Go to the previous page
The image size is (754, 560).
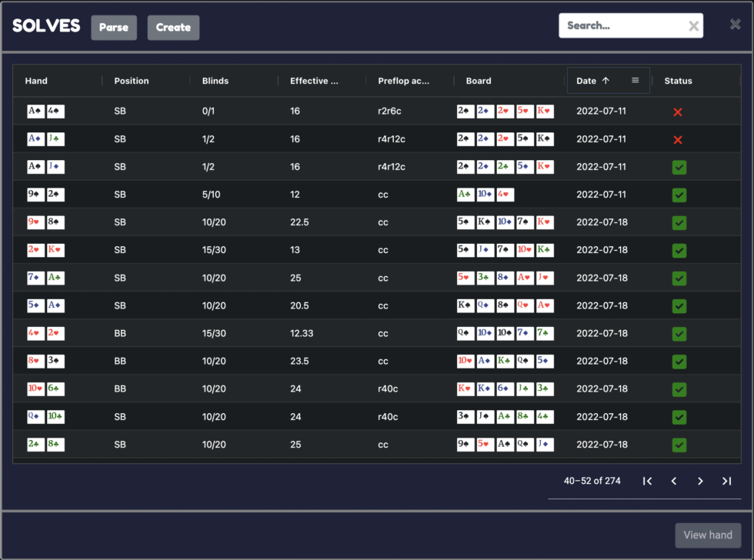[x=674, y=481]
